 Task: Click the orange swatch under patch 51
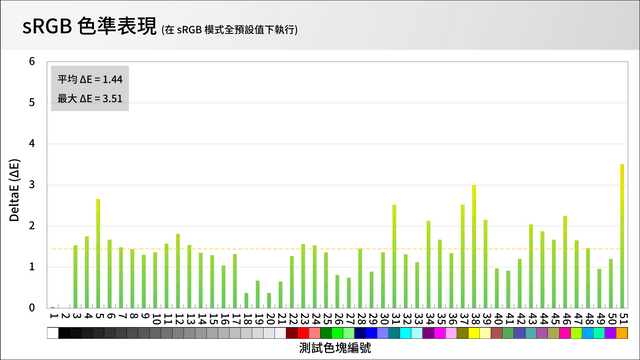click(622, 333)
